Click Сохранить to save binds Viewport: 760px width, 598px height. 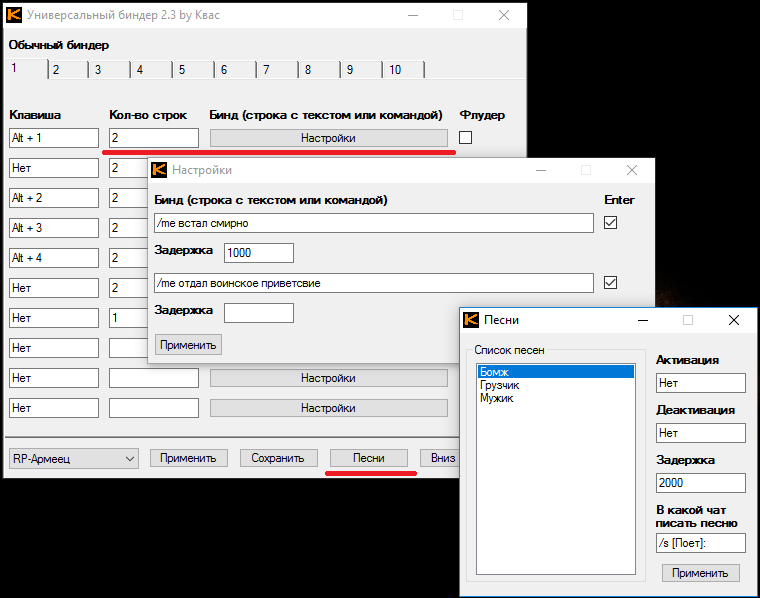[x=278, y=458]
